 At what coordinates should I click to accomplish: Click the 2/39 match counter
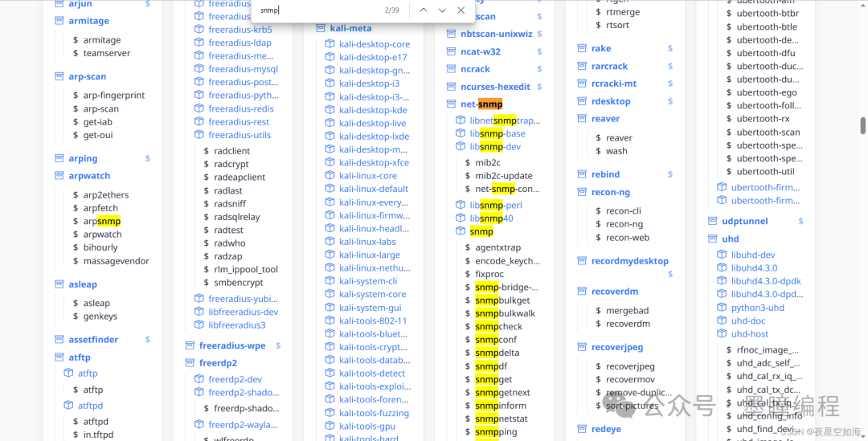(391, 10)
